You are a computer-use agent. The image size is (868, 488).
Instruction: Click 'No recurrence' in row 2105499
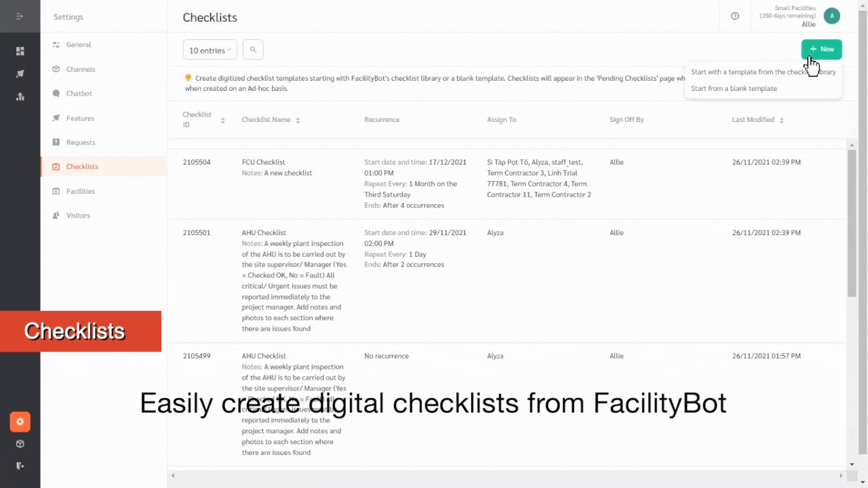387,357
